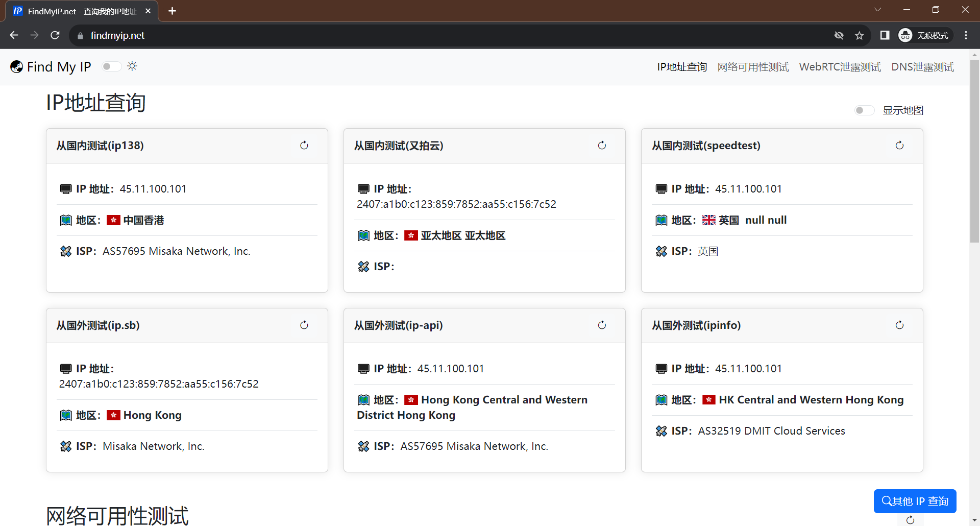Viewport: 980px width, 526px height.
Task: Click the third-party cookie blocked eye icon
Action: 839,35
